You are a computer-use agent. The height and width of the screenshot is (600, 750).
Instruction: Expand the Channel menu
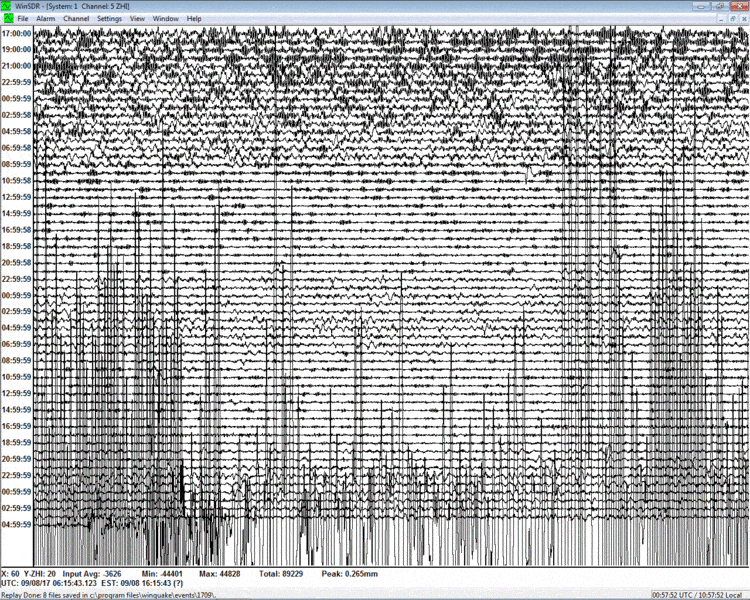[x=76, y=19]
